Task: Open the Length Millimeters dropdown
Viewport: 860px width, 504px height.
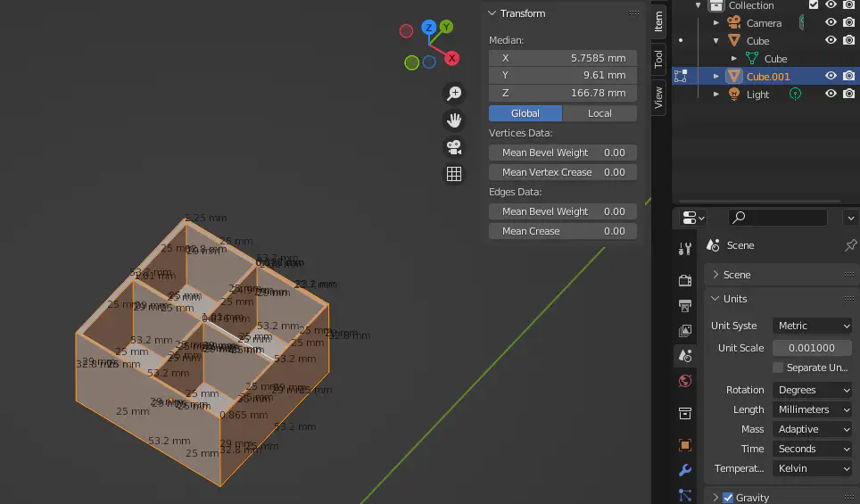Action: click(812, 409)
